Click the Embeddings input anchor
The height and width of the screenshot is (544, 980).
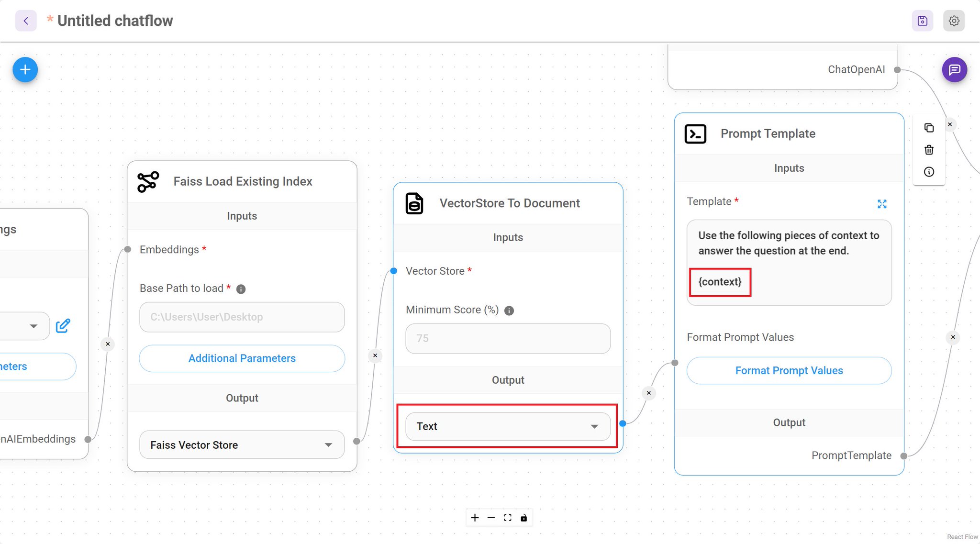coord(128,249)
